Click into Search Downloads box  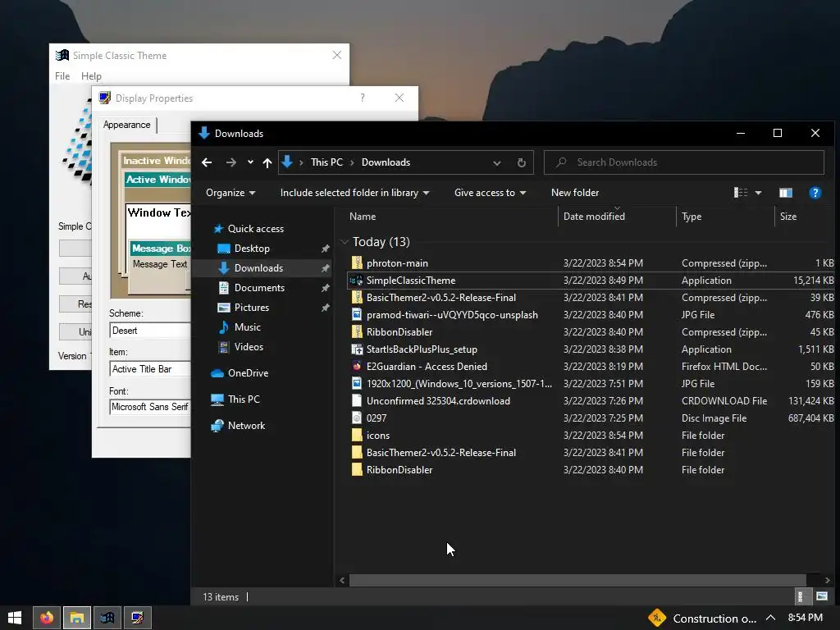point(684,162)
